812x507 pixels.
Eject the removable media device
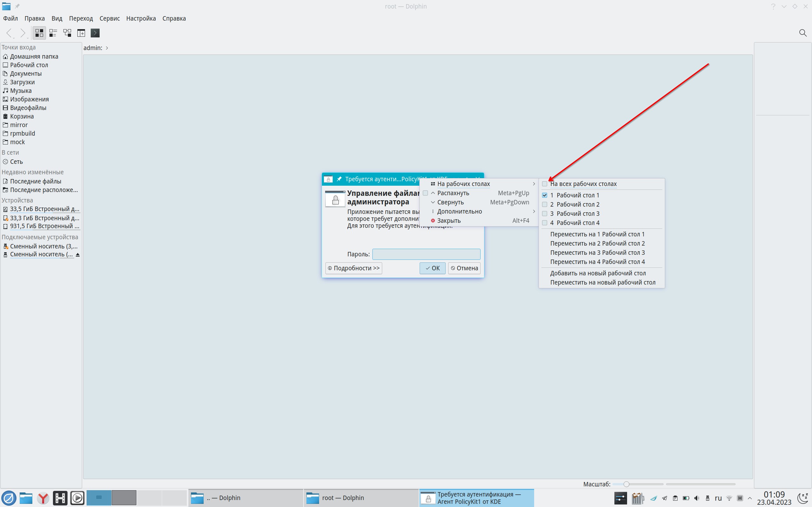(77, 255)
